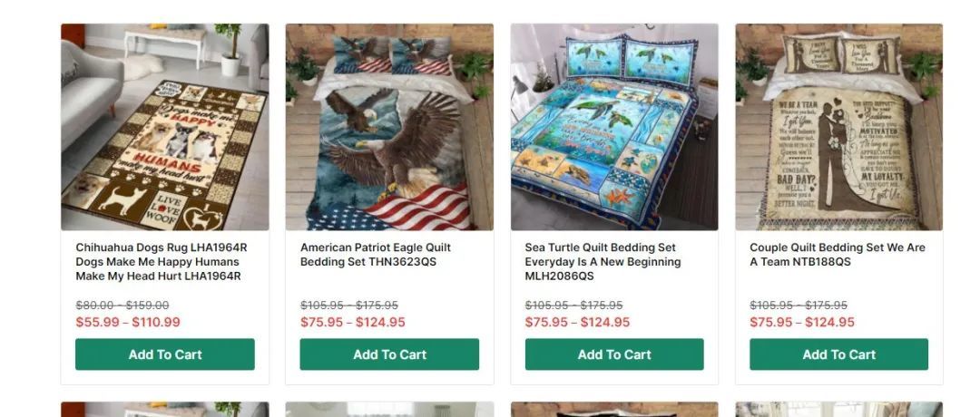Click the sea turtle quilt sale price
Screen dimensions: 980x417
click(577, 322)
